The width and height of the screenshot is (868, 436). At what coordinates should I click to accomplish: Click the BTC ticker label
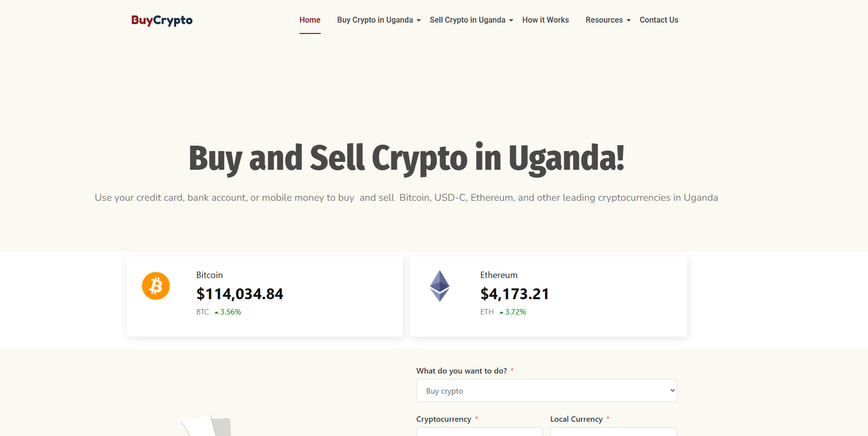click(203, 312)
